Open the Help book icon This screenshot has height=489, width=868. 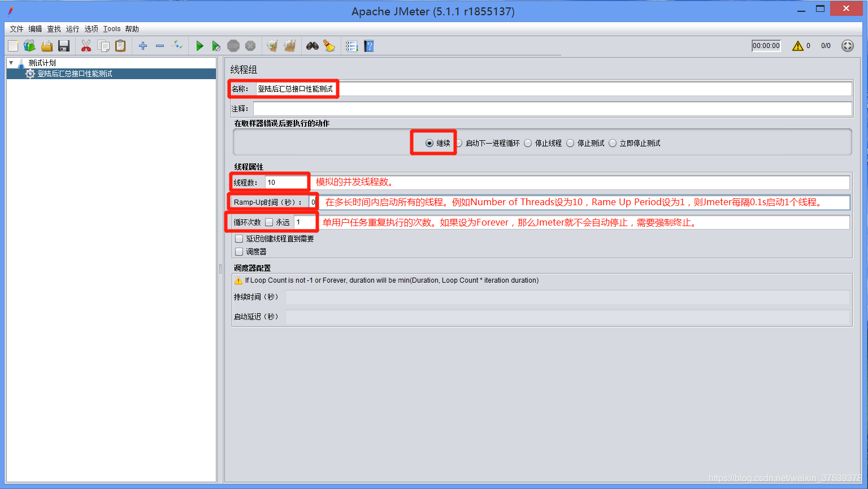[x=369, y=46]
